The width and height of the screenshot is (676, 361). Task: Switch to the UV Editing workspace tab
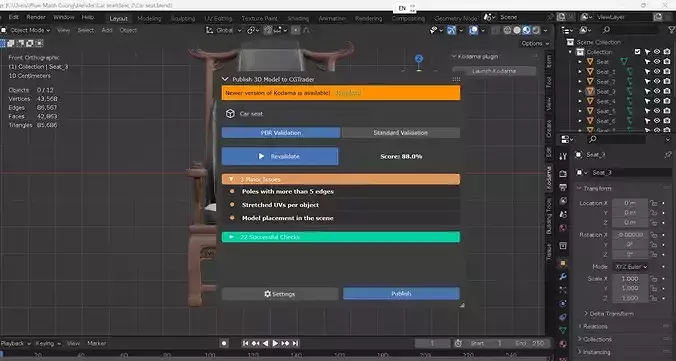tap(218, 19)
